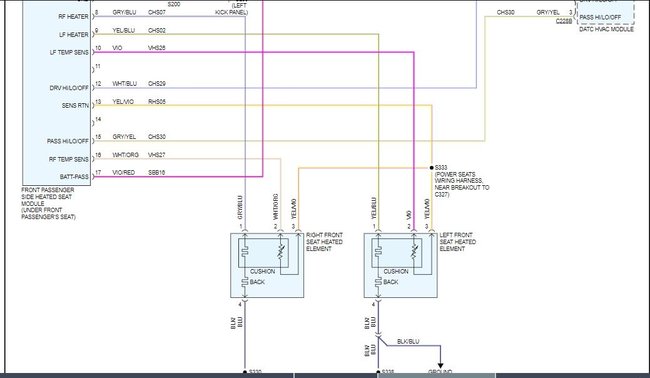Screen dimensions: 650x378
Task: Click the LF HEATER pin label
Action: tap(74, 35)
